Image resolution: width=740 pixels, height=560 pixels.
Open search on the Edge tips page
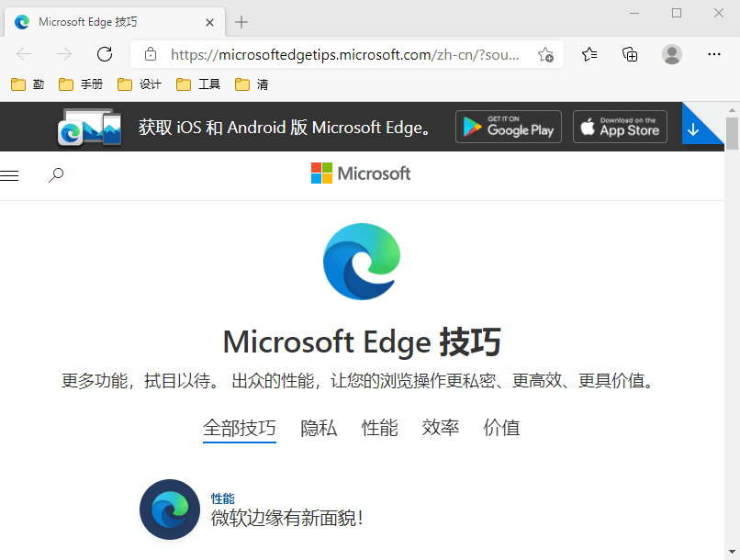pyautogui.click(x=56, y=174)
